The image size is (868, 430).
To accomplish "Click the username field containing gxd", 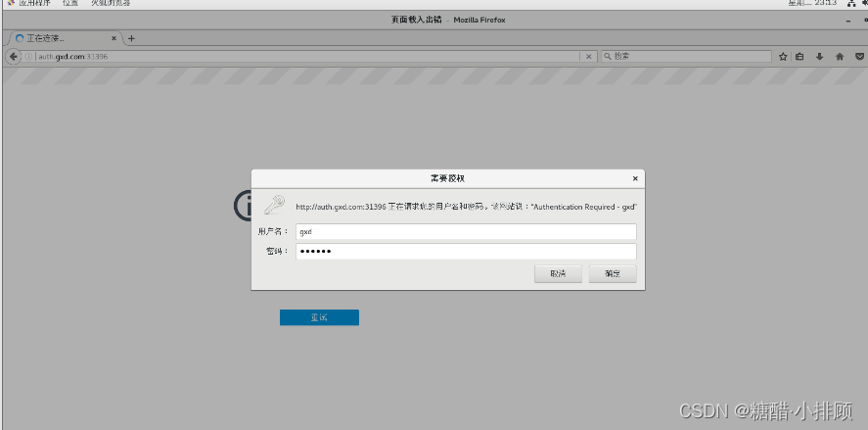I will point(466,232).
